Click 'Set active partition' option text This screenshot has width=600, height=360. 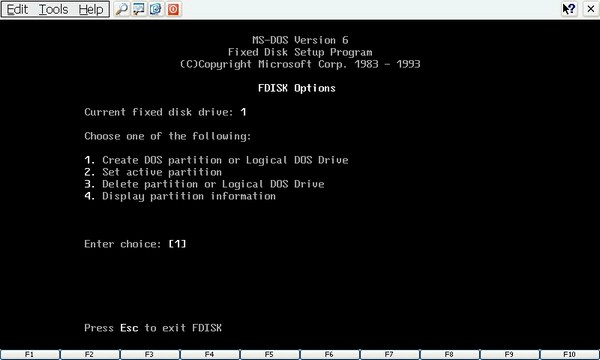[x=162, y=172]
